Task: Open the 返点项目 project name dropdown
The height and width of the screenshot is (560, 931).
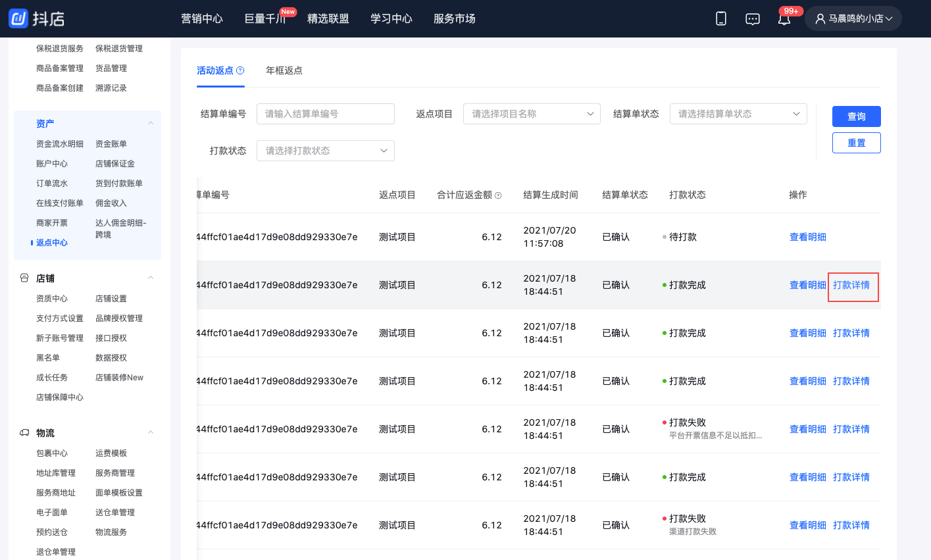Action: click(532, 114)
